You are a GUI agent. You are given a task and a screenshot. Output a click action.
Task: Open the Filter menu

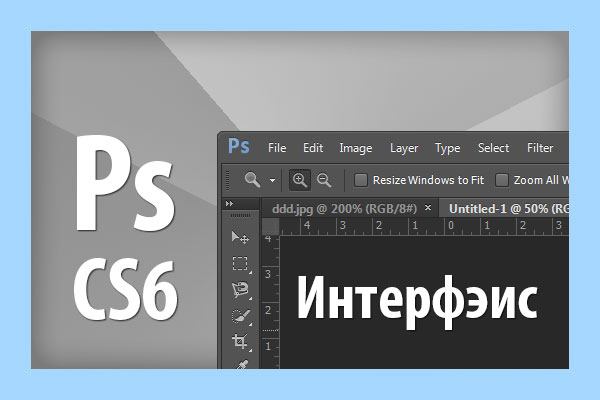pyautogui.click(x=540, y=148)
